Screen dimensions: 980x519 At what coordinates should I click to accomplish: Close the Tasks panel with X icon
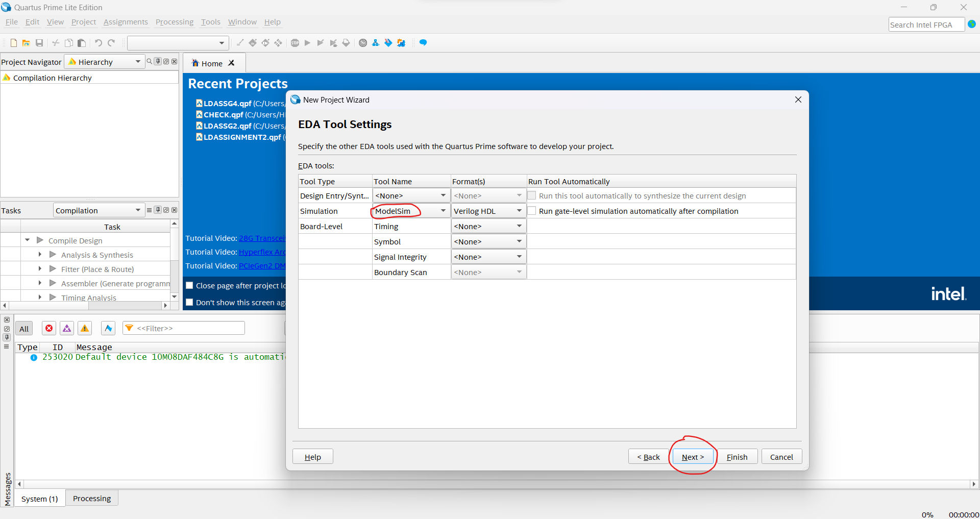click(x=175, y=210)
